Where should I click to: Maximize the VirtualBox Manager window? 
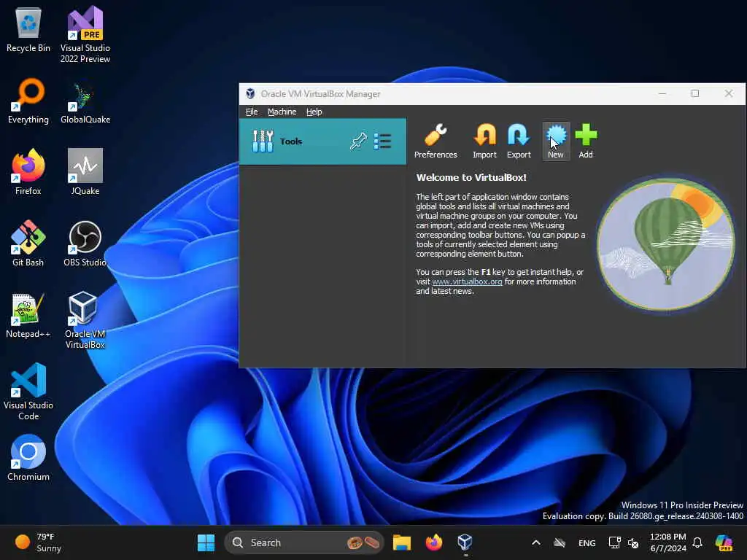click(695, 93)
